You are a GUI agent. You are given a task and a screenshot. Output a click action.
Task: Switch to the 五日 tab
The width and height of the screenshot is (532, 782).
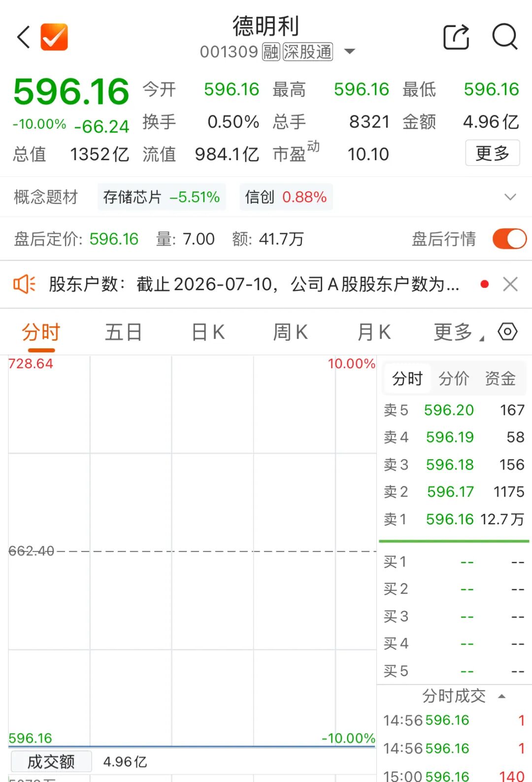[123, 332]
